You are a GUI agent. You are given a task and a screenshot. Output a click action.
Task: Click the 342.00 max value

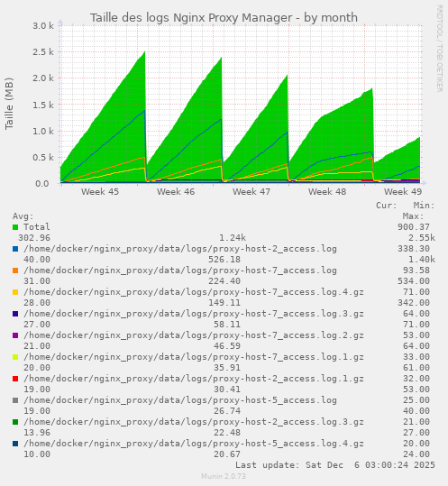(x=414, y=303)
